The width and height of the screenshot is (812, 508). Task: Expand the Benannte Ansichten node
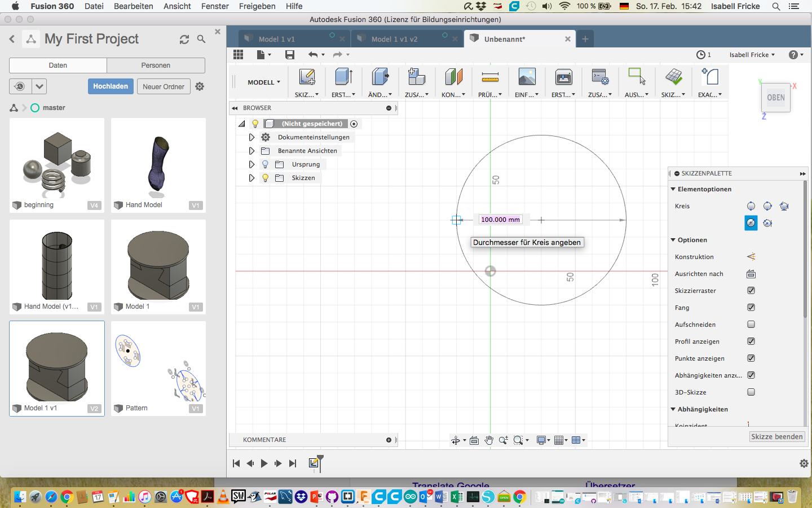pyautogui.click(x=251, y=151)
